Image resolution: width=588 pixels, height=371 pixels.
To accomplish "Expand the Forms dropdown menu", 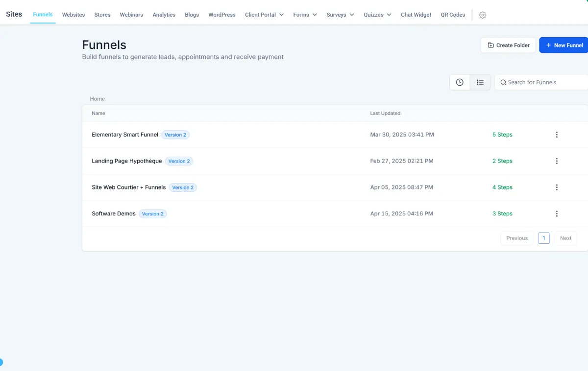I will 305,15.
